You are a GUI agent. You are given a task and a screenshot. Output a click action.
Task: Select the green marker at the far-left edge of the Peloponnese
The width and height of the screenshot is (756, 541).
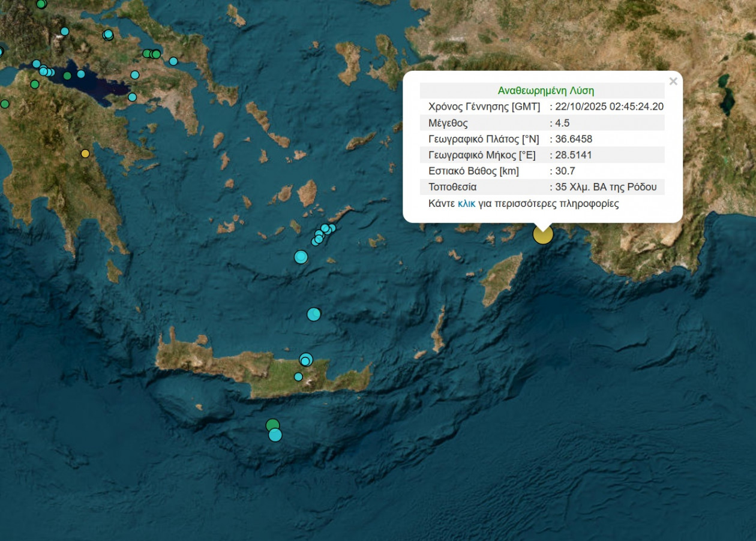click(5, 104)
